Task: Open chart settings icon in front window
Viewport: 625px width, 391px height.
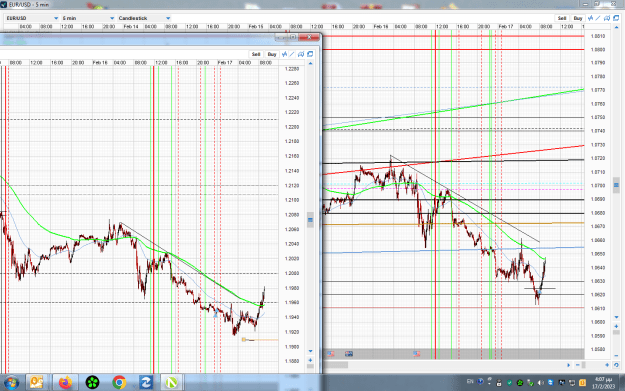Action: (x=301, y=54)
